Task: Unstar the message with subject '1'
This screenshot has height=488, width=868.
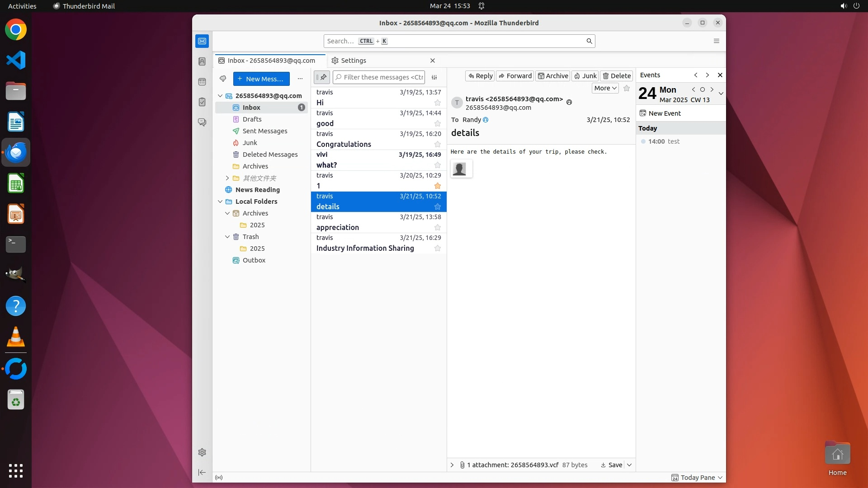Action: tap(437, 186)
